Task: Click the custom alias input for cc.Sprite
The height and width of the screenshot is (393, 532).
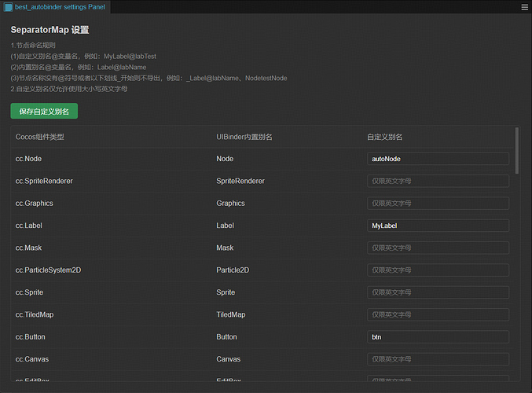Action: [x=438, y=292]
